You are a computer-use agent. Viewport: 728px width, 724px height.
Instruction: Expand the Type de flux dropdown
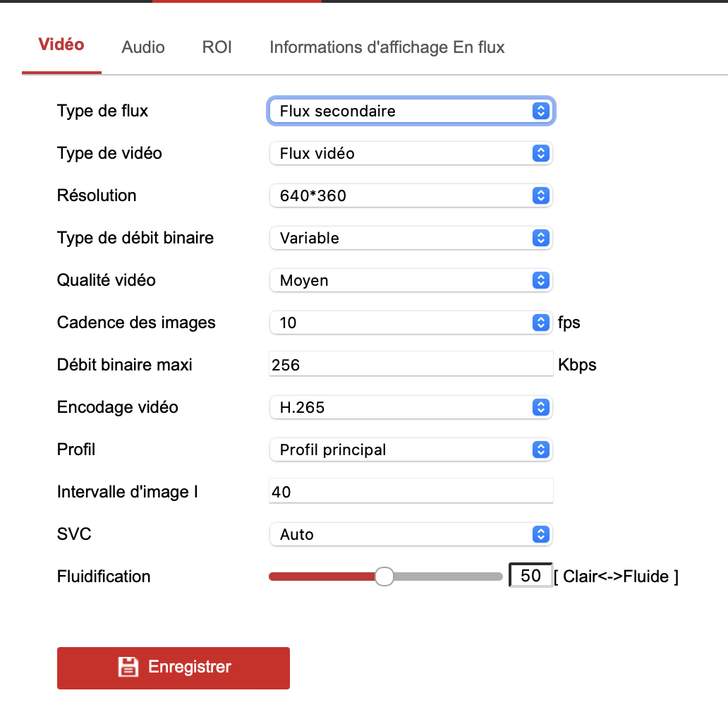click(411, 111)
